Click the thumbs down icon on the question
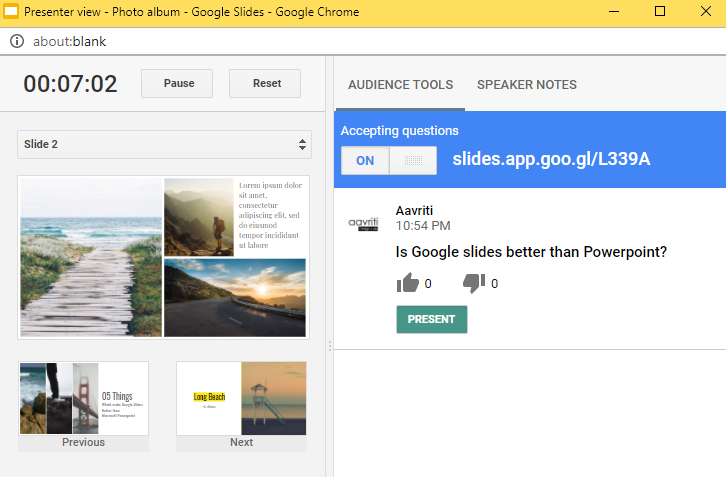 click(473, 284)
